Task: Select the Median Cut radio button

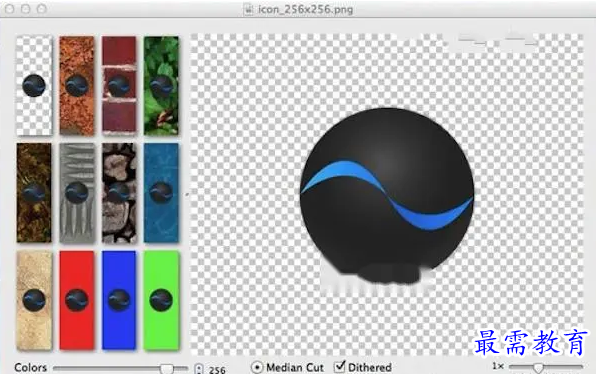Action: click(x=257, y=368)
